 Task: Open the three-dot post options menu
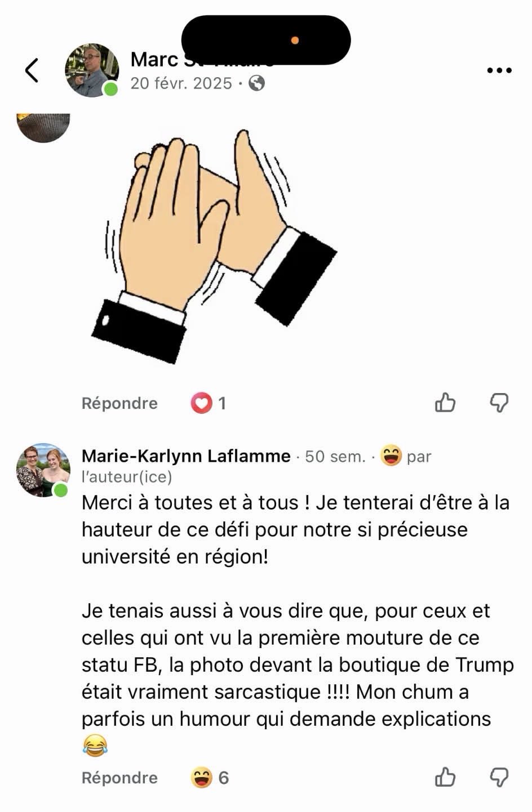[499, 70]
